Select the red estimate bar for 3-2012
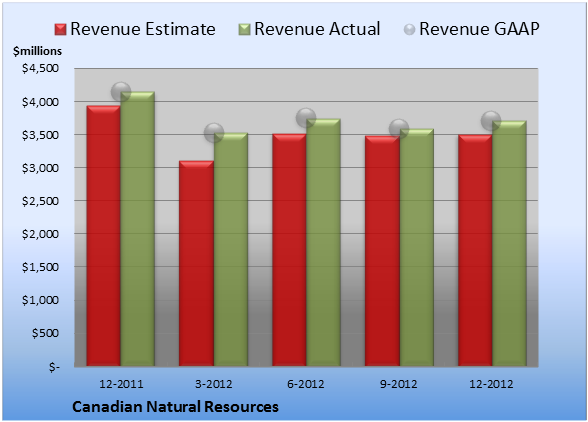The image size is (588, 422). coord(196,263)
